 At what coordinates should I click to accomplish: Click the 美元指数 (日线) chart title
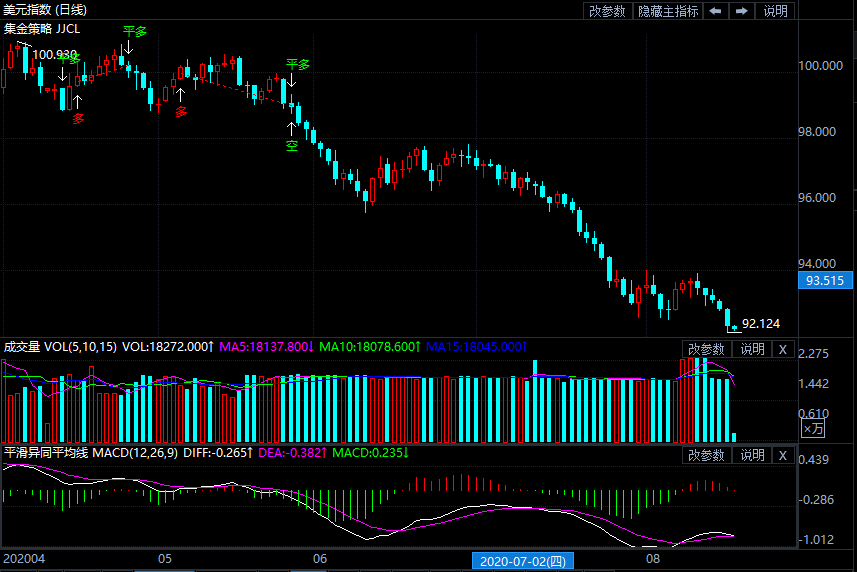45,10
